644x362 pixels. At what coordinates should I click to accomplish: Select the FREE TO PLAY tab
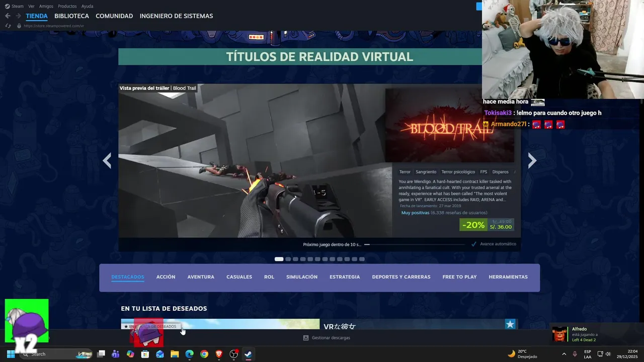(459, 277)
